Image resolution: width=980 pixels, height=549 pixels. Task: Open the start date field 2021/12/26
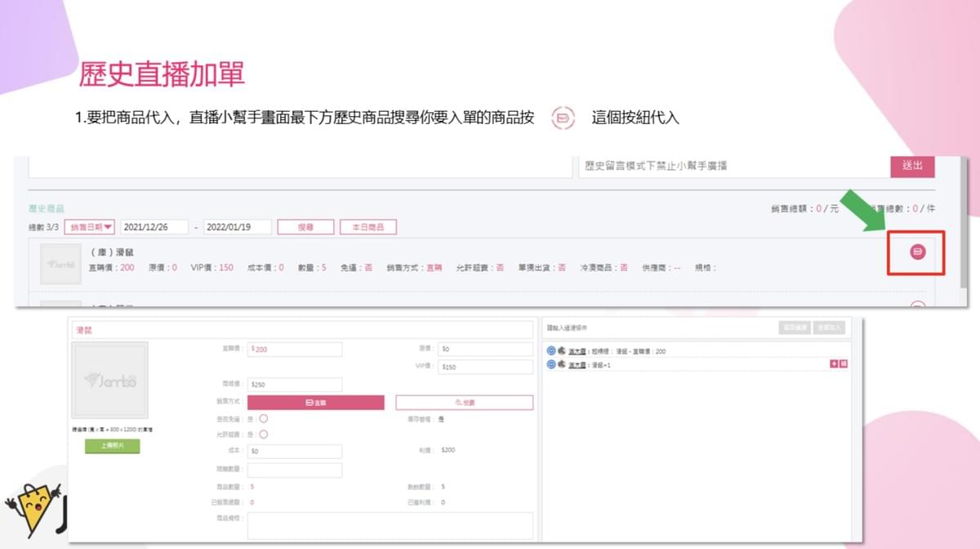pyautogui.click(x=154, y=227)
